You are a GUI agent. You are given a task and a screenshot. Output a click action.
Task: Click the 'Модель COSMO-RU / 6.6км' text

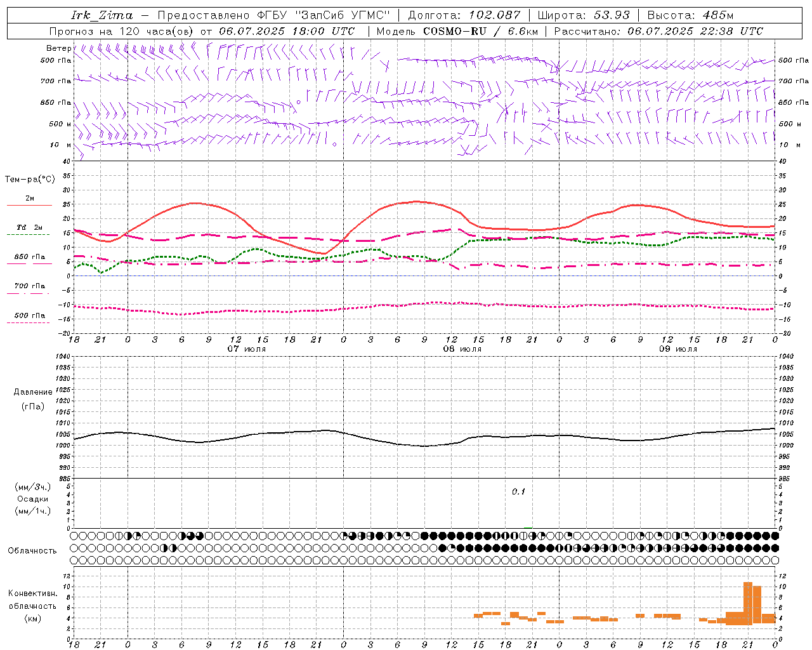point(457,31)
